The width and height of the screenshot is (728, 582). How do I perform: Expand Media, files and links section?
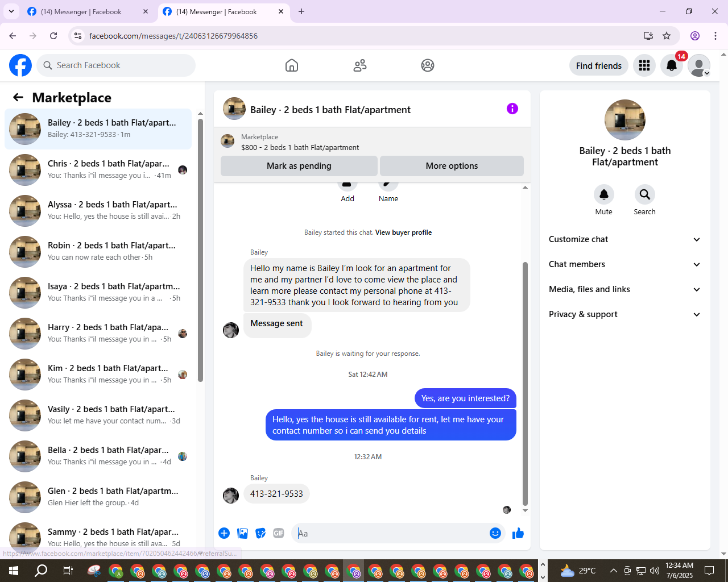click(x=625, y=289)
